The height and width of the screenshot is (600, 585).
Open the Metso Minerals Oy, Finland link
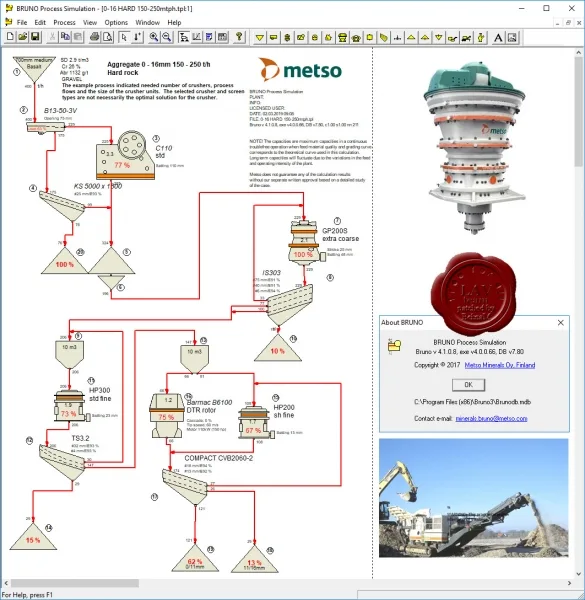click(x=500, y=365)
